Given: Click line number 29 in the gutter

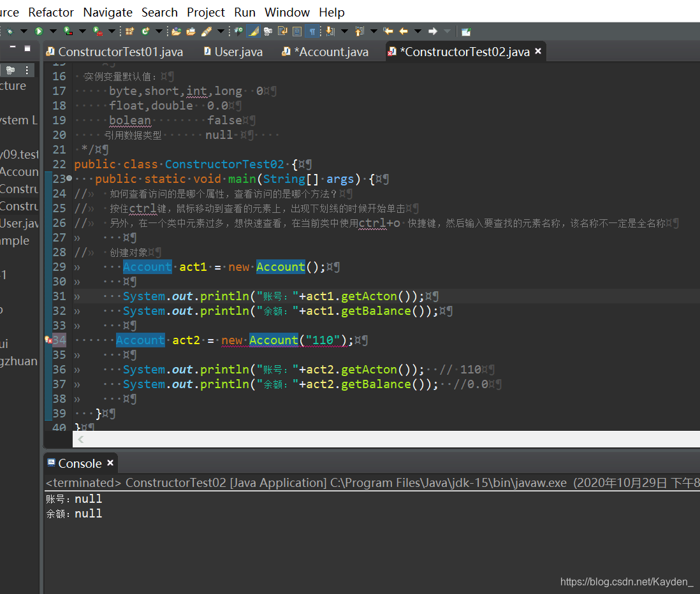Looking at the screenshot, I should click(x=59, y=266).
